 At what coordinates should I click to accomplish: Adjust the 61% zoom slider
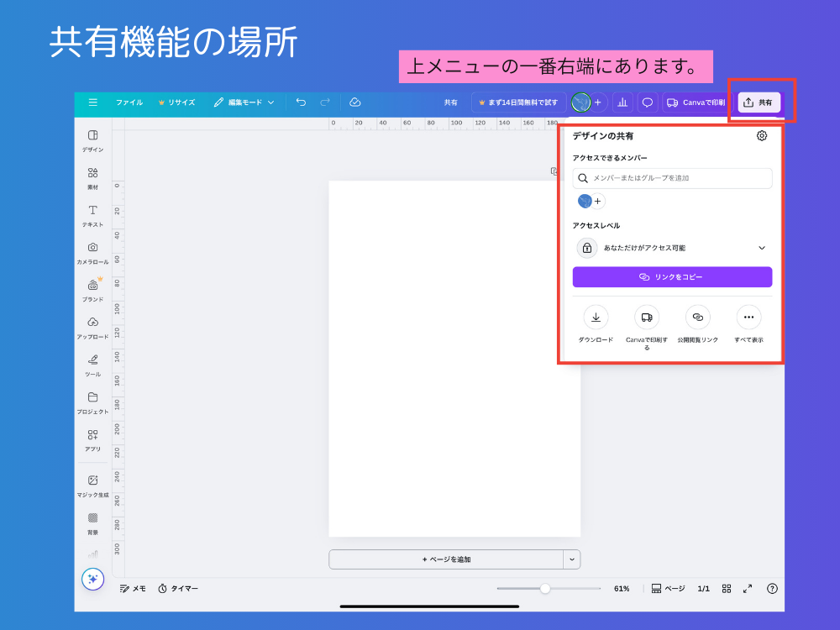coord(547,588)
